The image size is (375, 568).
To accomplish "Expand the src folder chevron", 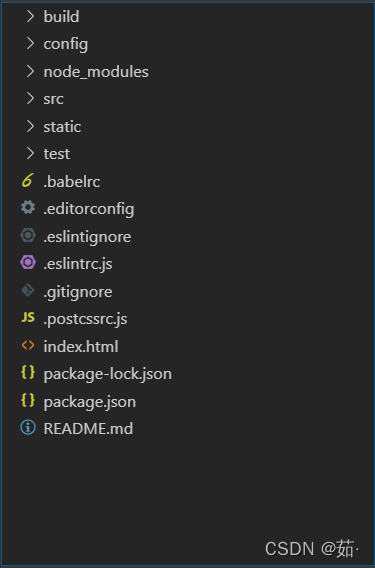I will [x=30, y=99].
